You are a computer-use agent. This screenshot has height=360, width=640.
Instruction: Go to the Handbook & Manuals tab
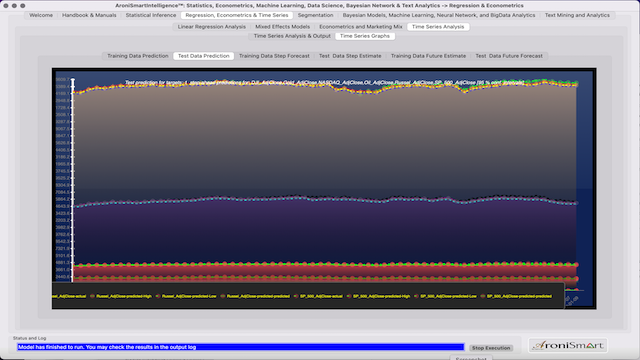click(x=89, y=15)
